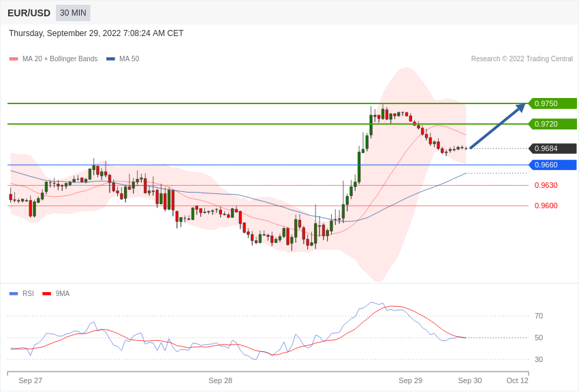Click the RSI legend label

coord(28,293)
